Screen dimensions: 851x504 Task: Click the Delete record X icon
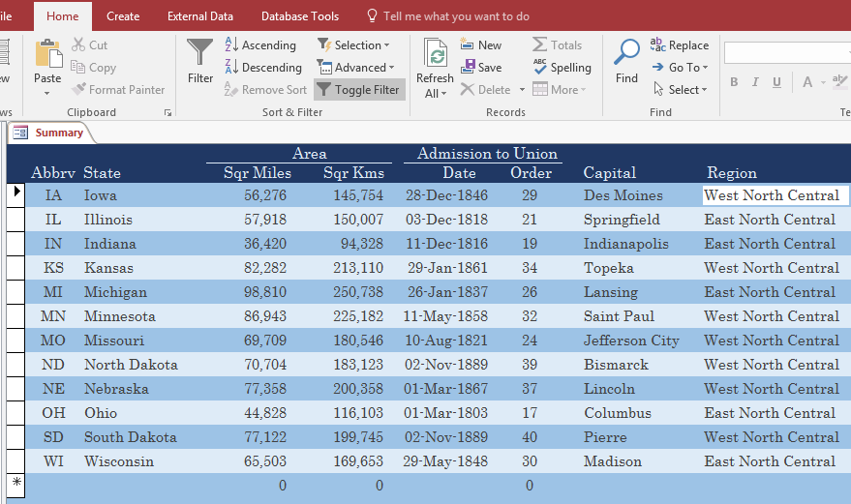pos(468,89)
